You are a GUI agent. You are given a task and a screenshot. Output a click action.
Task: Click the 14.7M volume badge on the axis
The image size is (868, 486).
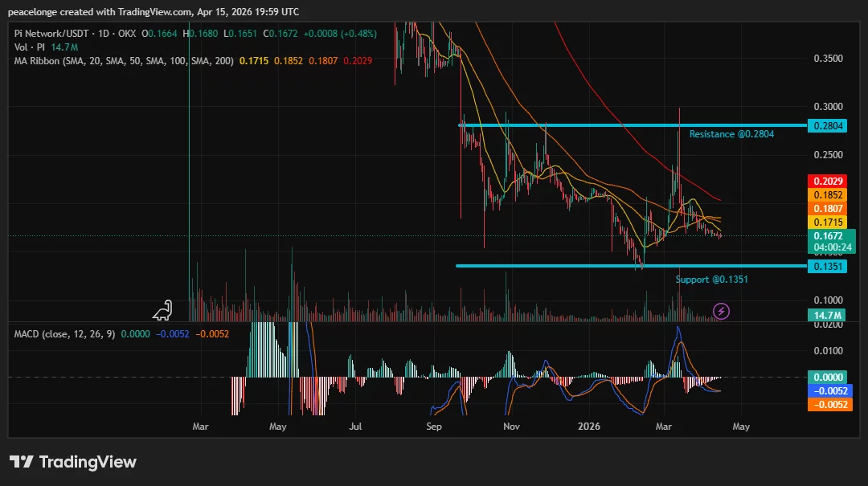[x=828, y=316]
